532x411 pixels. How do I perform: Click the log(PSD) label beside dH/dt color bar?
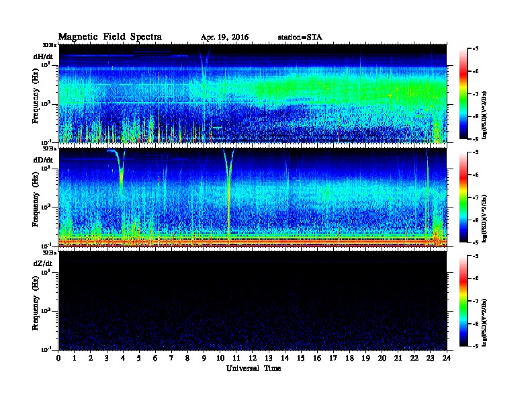(484, 115)
